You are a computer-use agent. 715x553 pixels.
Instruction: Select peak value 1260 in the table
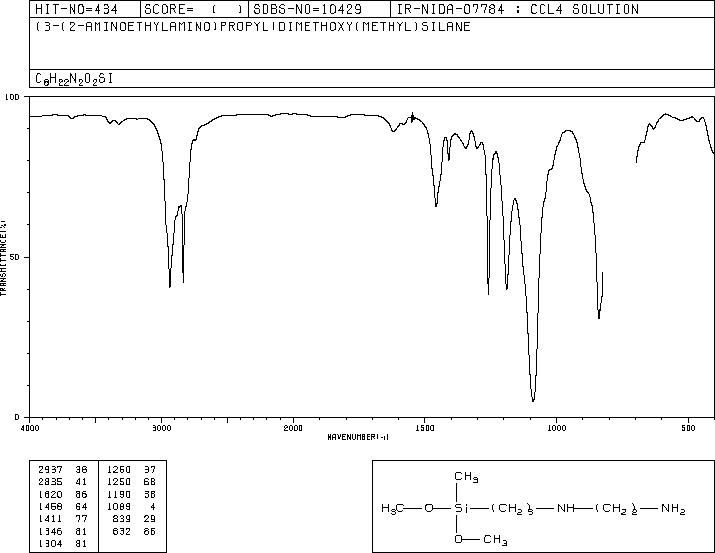pyautogui.click(x=119, y=470)
